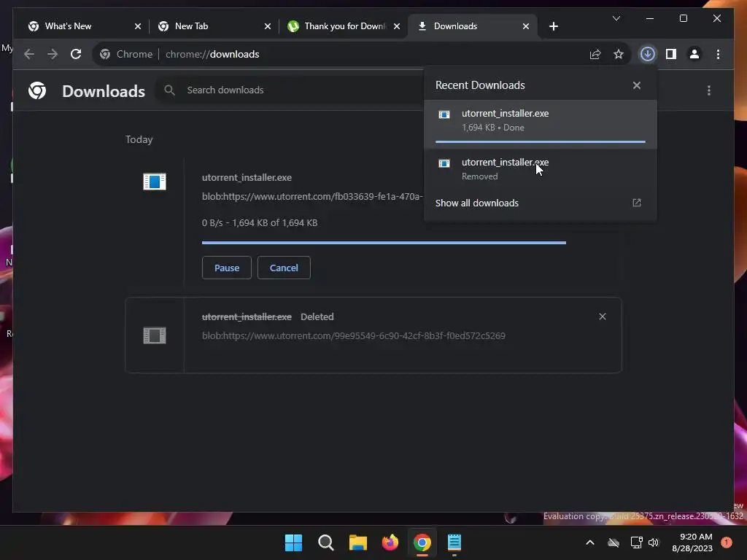Click the blob URL of the deleted download
Screen dimensions: 747x560
(x=354, y=335)
